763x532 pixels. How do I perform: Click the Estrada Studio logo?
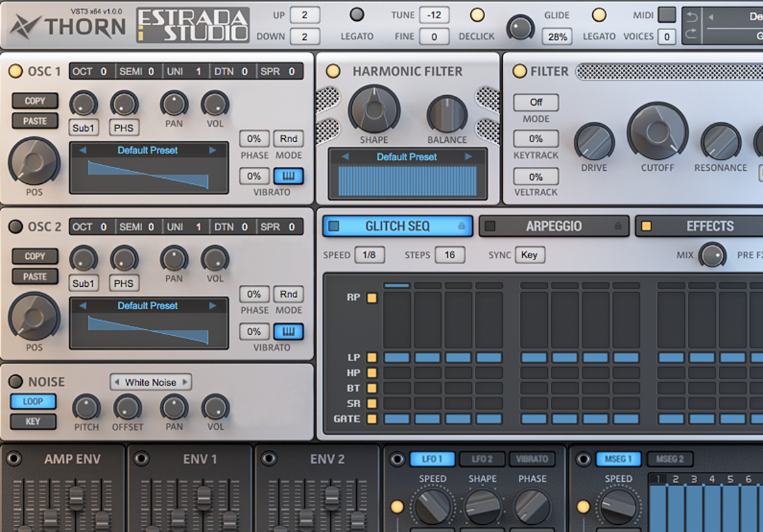click(192, 25)
